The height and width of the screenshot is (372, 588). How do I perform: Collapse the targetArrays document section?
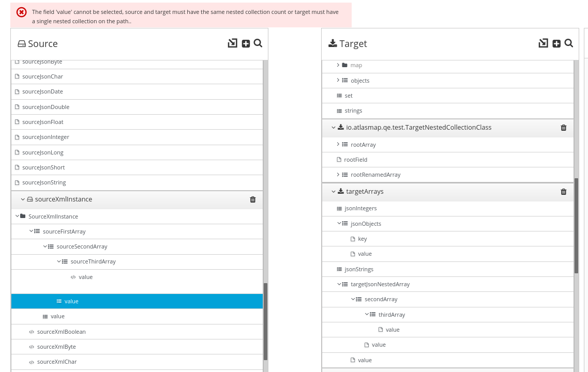[333, 192]
